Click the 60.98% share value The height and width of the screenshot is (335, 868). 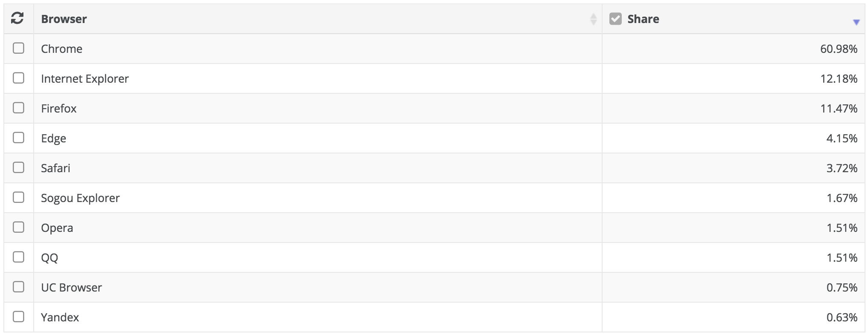(x=839, y=49)
